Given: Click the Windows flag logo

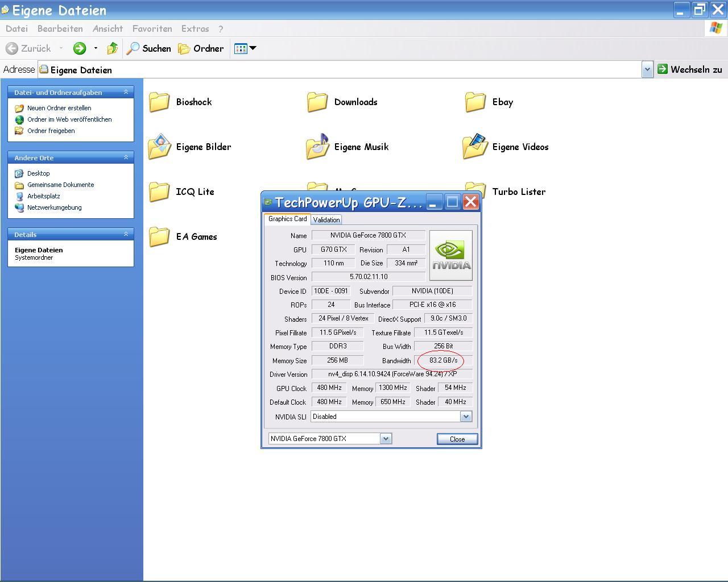Looking at the screenshot, I should 715,28.
